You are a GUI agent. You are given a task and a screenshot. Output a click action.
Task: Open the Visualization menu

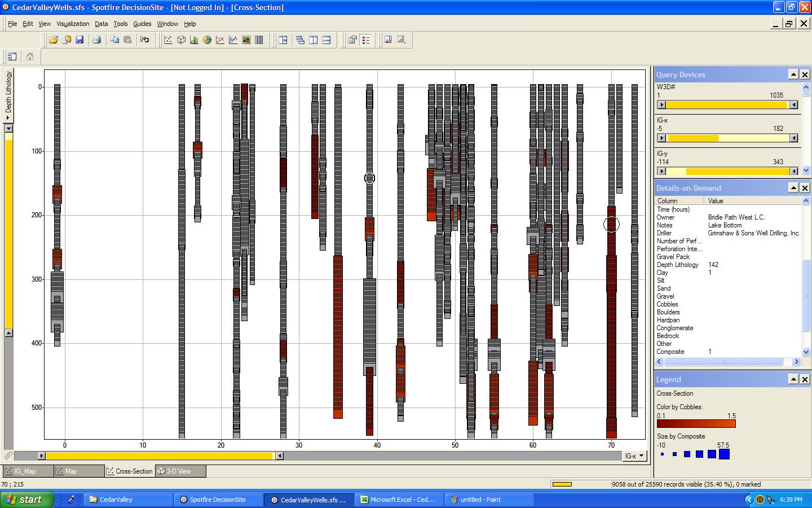(73, 24)
